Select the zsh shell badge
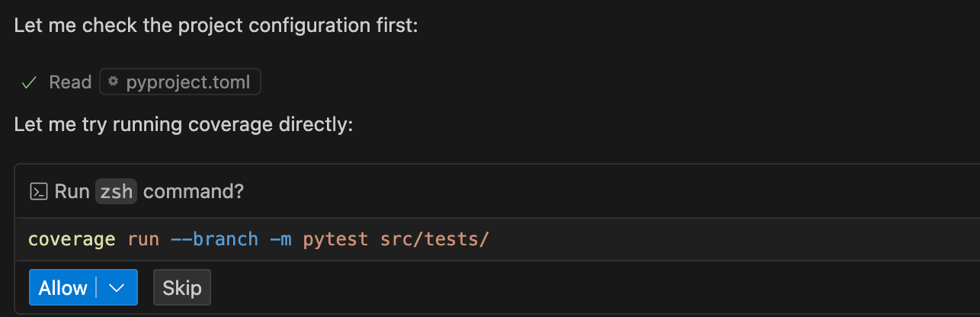This screenshot has width=980, height=317. pyautogui.click(x=117, y=191)
